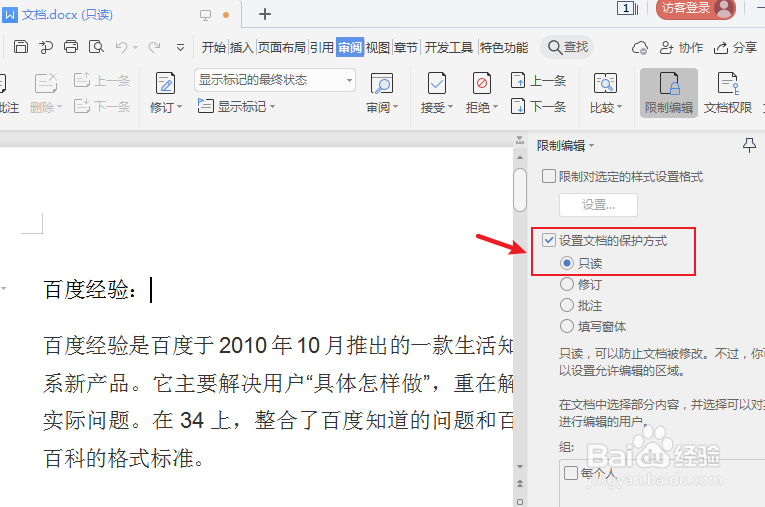
Task: Click the 审阅 review pane icon
Action: click(382, 83)
